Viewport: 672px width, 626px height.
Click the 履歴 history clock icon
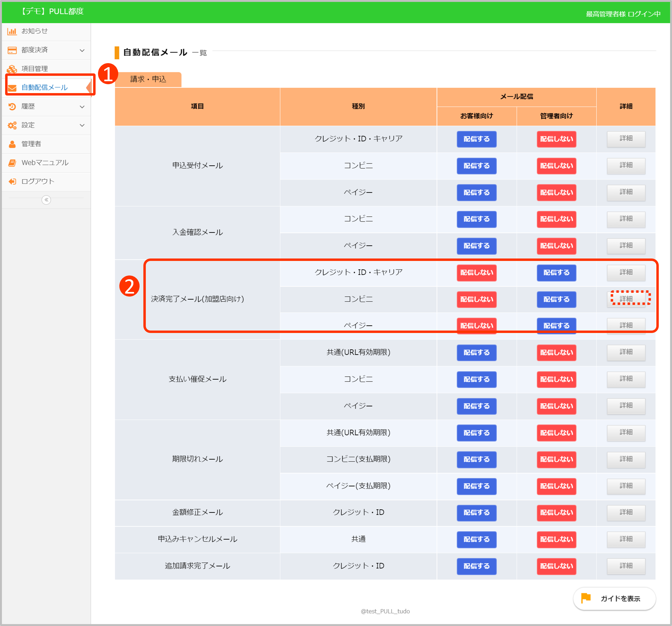[x=12, y=106]
